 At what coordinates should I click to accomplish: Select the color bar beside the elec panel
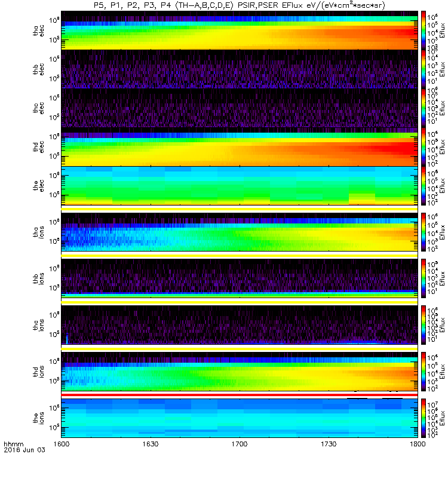tap(424, 186)
